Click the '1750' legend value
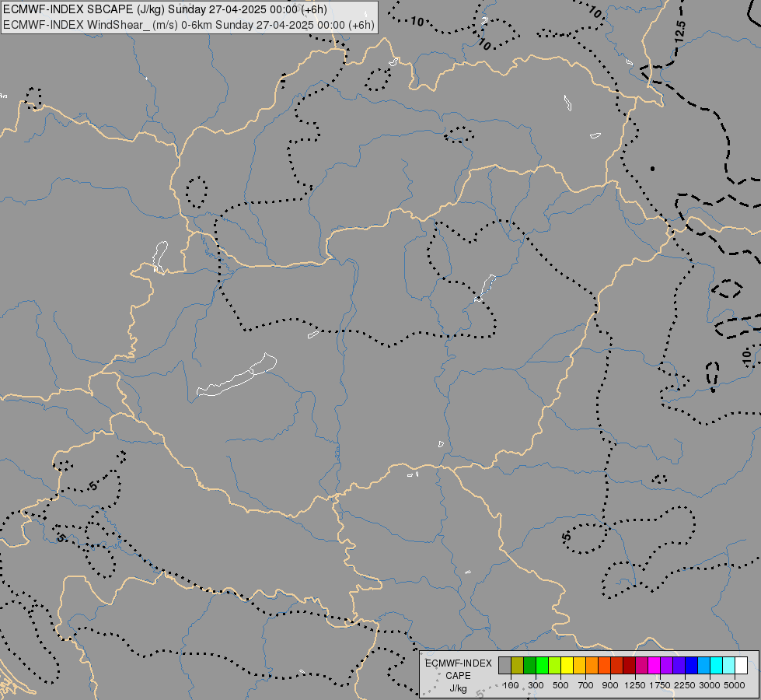 [660, 685]
